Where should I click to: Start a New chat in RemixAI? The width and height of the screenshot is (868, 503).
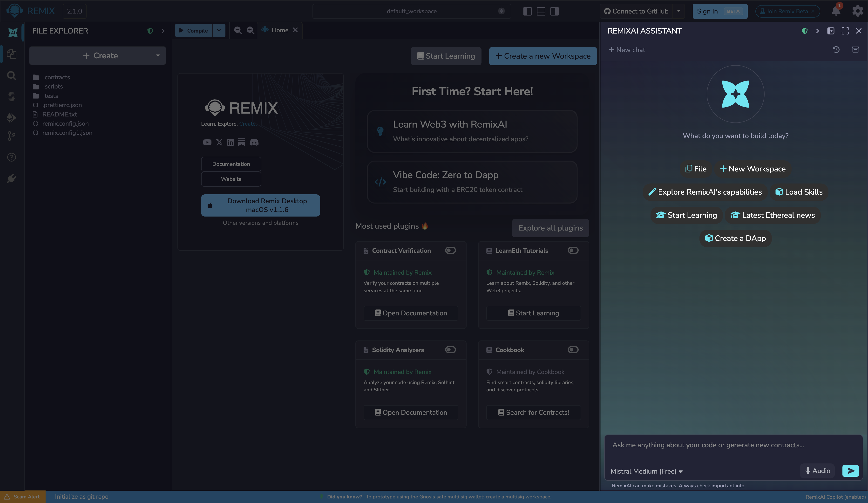coord(627,50)
